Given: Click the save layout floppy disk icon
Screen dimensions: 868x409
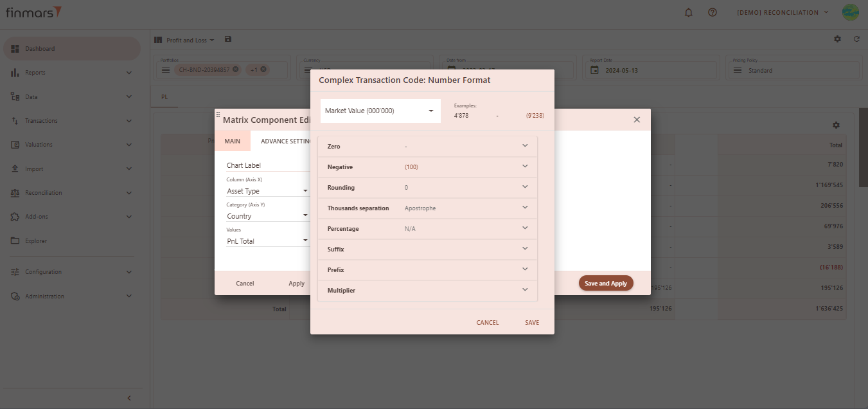Looking at the screenshot, I should click(228, 39).
